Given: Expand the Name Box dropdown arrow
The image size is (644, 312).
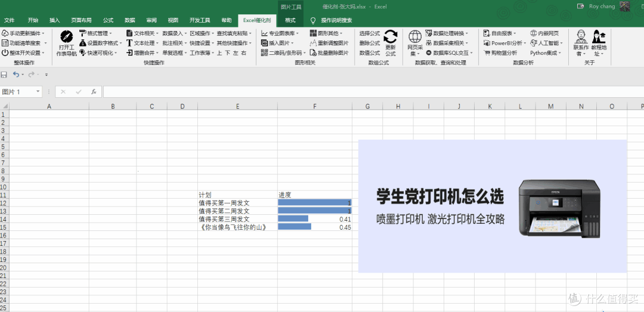Looking at the screenshot, I should (x=38, y=92).
